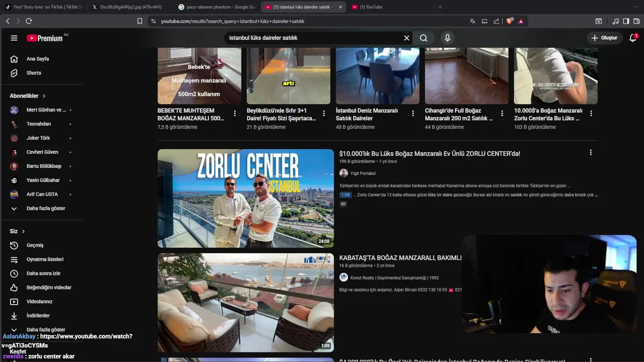Start voice search with microphone icon
The height and width of the screenshot is (362, 644).
point(447,38)
